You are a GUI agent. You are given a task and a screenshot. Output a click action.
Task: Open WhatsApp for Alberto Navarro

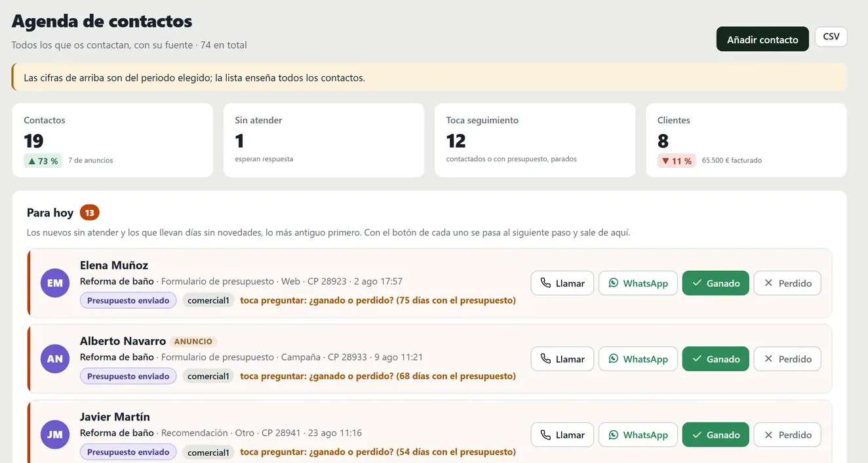click(638, 359)
